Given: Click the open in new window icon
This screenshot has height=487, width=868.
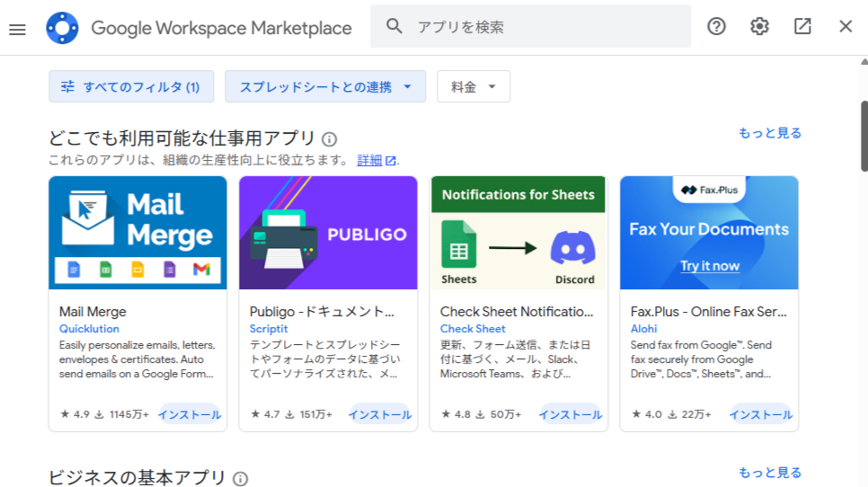Looking at the screenshot, I should coord(802,26).
